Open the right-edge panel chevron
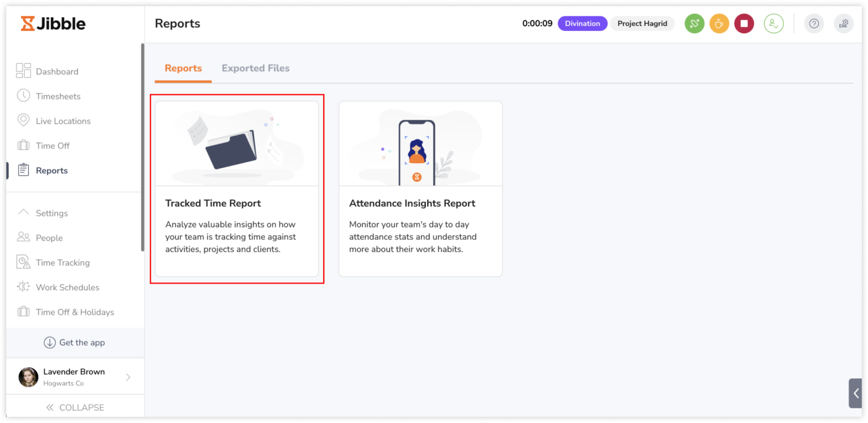868x423 pixels. coord(857,393)
